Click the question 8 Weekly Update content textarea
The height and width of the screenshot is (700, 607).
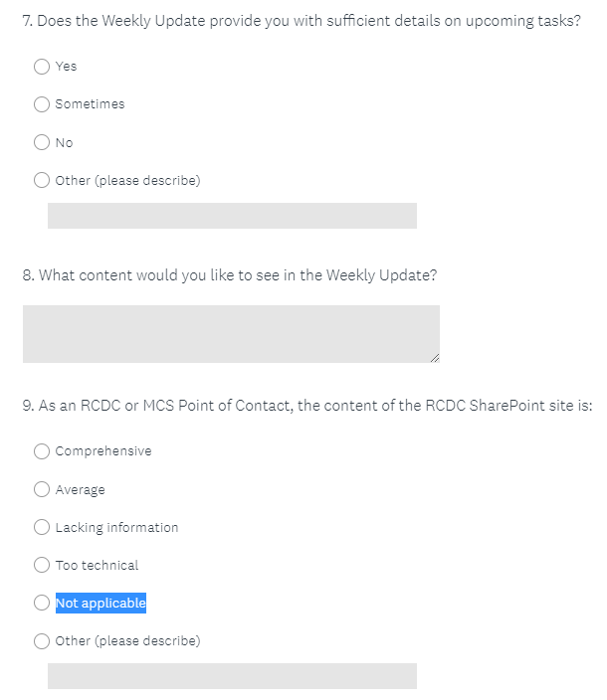click(231, 333)
